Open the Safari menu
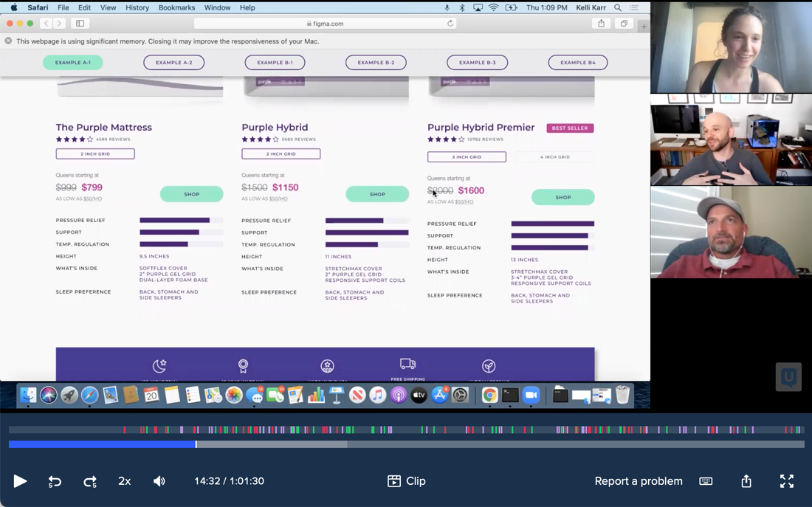812x507 pixels. (38, 8)
